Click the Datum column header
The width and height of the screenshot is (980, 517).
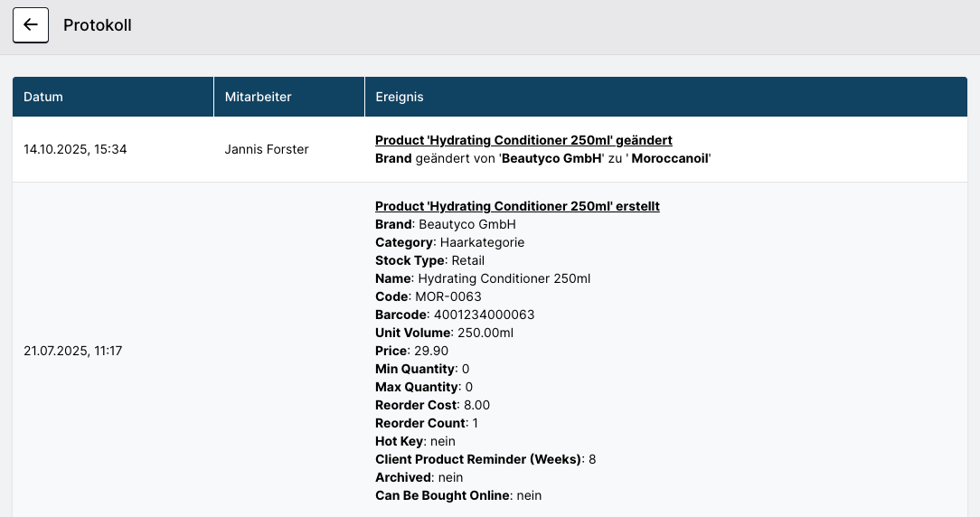(43, 97)
